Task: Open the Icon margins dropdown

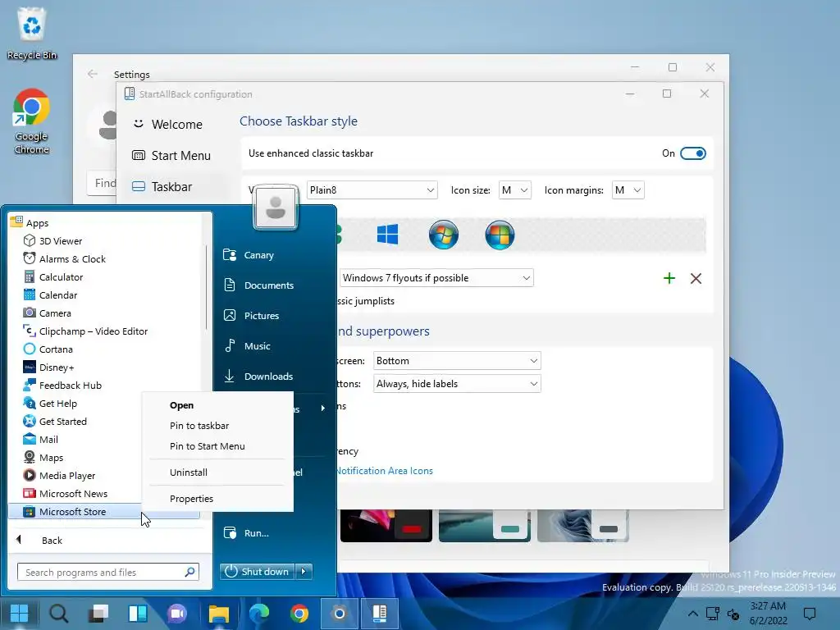Action: tap(628, 190)
